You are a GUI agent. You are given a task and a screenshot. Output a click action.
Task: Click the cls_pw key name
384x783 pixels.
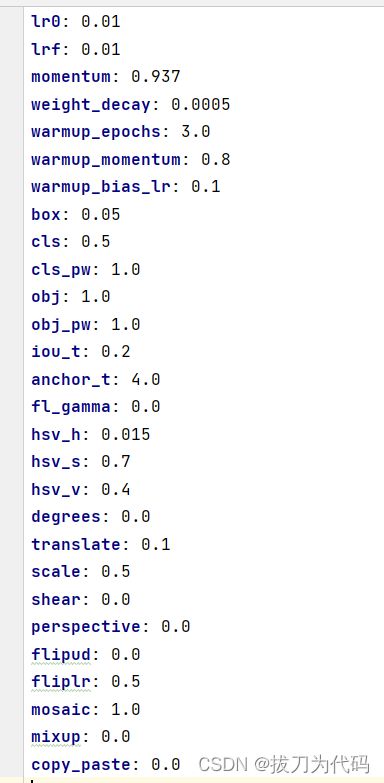click(61, 270)
